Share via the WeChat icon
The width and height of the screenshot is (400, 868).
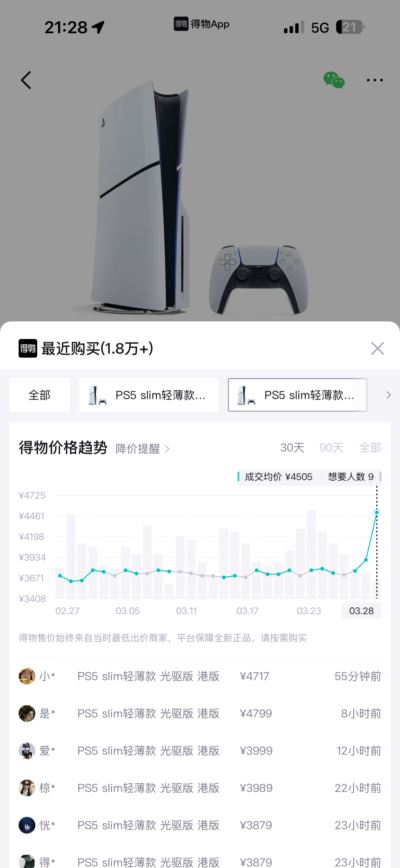[334, 80]
